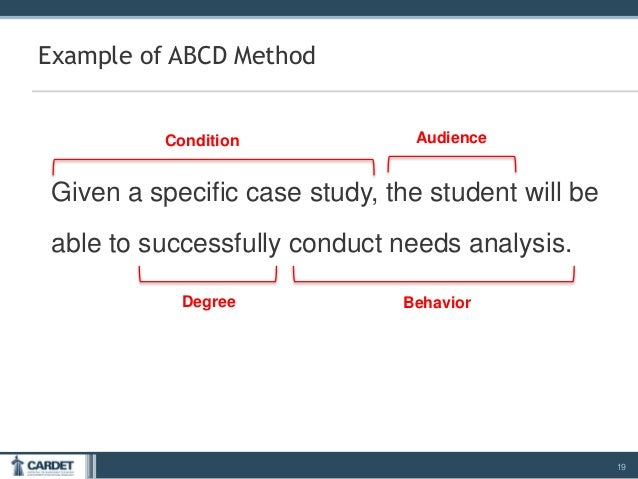638x479 pixels.
Task: Click the red bracket above Degree
Action: click(207, 278)
